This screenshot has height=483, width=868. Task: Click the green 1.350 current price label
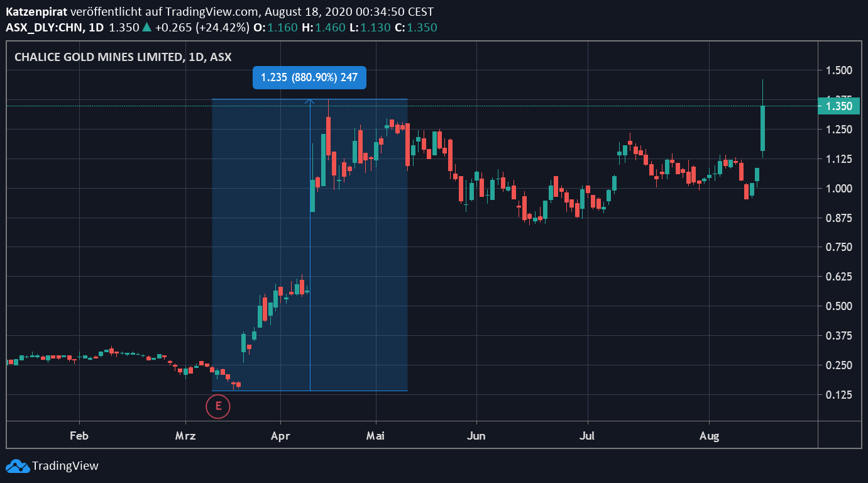(x=839, y=106)
